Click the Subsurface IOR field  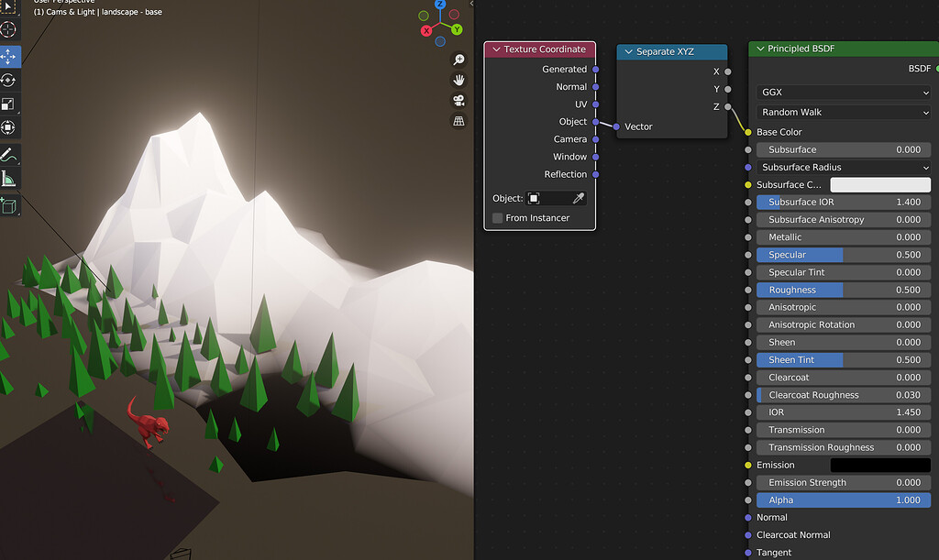click(x=844, y=203)
